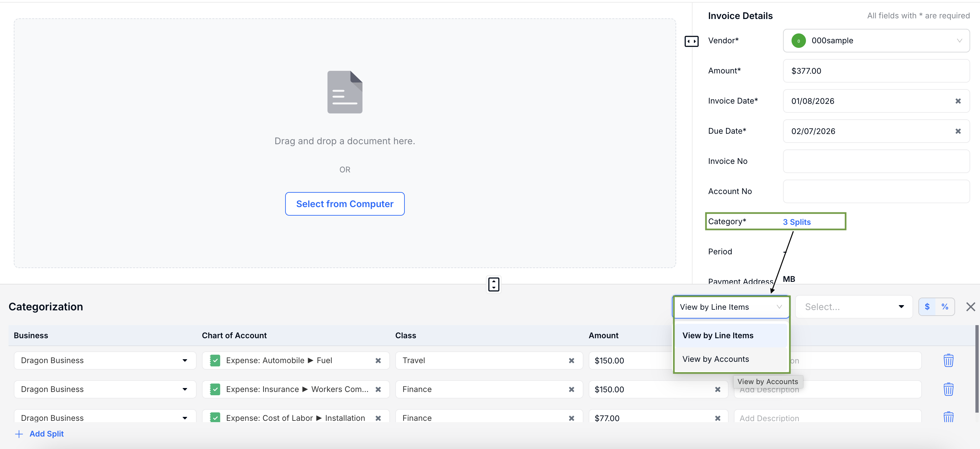
Task: Choose View by Line Items option
Action: pos(717,335)
